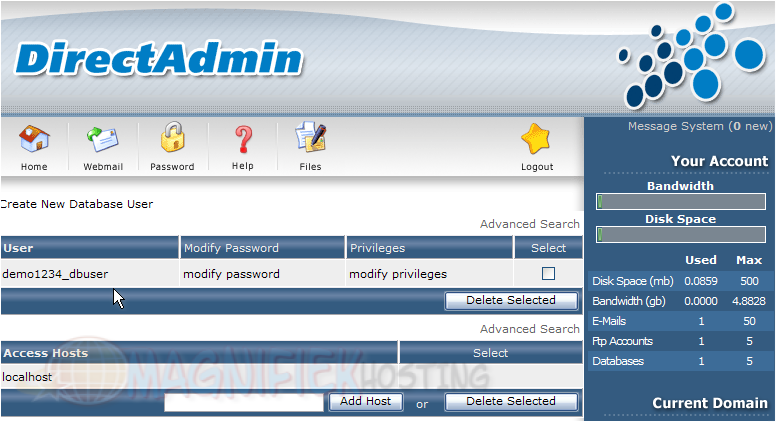The height and width of the screenshot is (422, 776).
Task: Go to the Home icon
Action: coord(34,139)
